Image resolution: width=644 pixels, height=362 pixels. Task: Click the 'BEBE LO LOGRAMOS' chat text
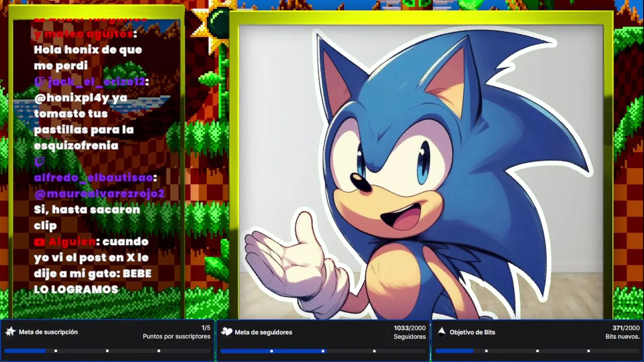coord(93,282)
